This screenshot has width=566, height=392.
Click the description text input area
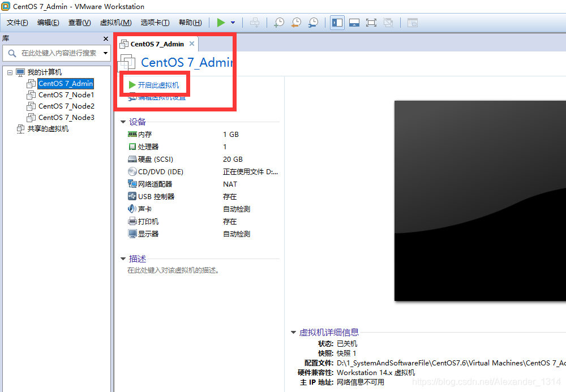(174, 270)
